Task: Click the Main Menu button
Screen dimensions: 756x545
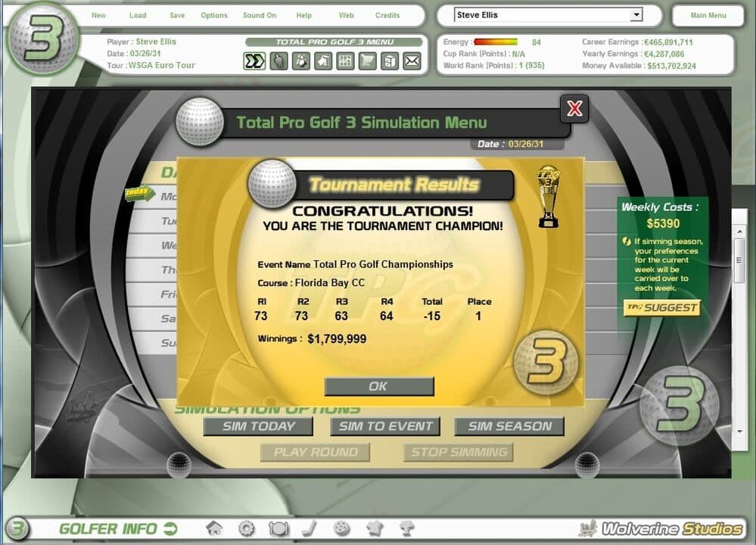Action: coord(708,15)
